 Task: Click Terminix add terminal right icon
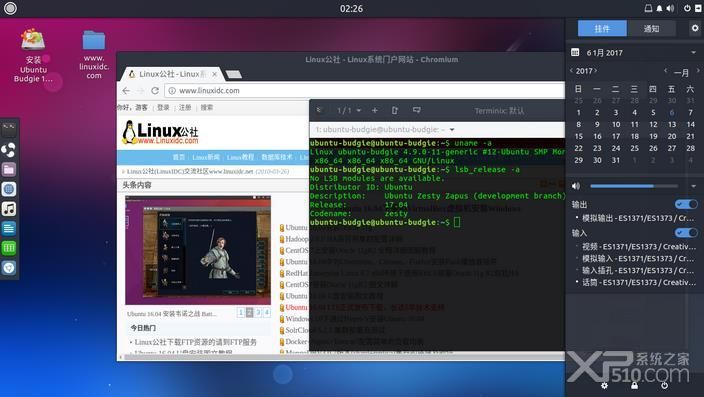click(395, 110)
